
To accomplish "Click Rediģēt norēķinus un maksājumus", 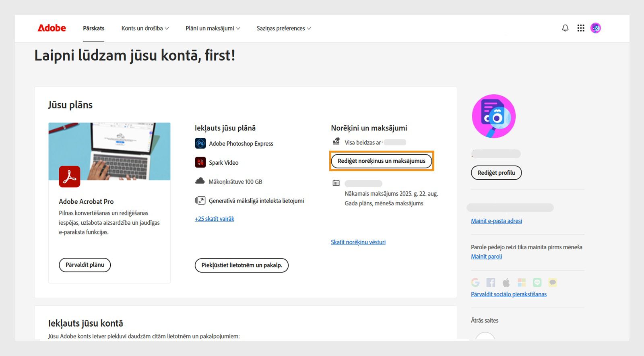I will pos(381,161).
